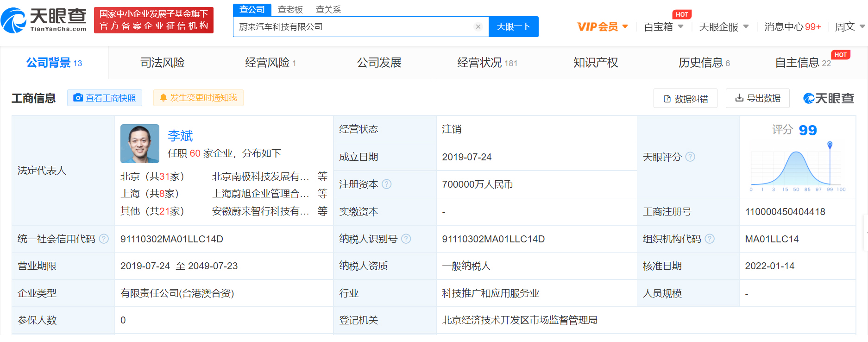Open 消息中心 notifications

[x=793, y=27]
